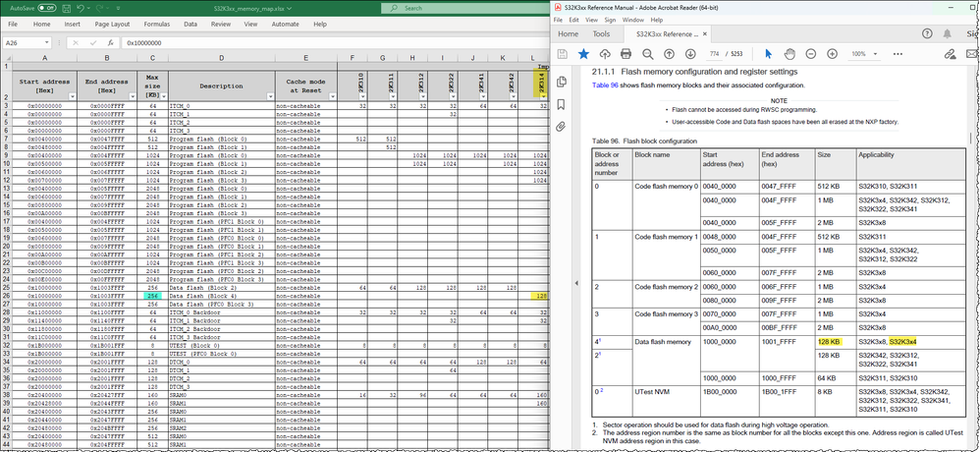Click the Undo arrow in Excel

pos(80,8)
